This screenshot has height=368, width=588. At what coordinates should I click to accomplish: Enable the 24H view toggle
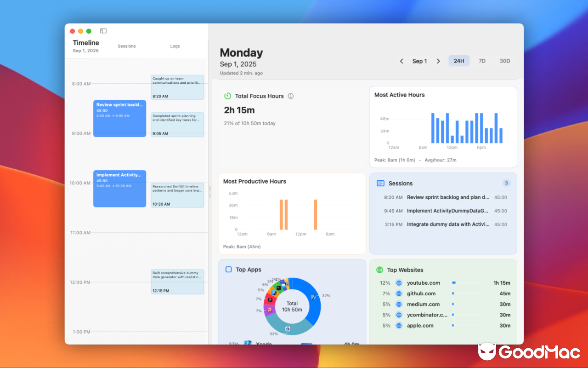coord(458,60)
